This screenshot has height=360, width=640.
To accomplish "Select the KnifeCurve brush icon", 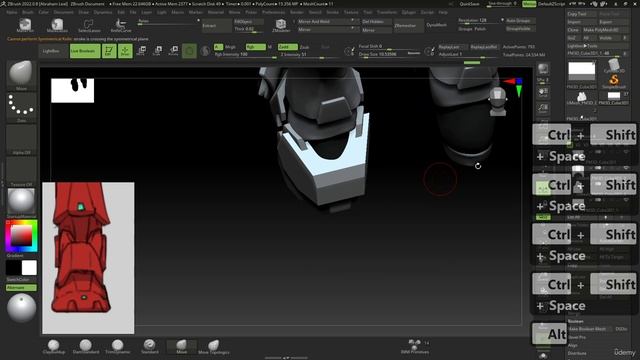I will click(x=121, y=25).
